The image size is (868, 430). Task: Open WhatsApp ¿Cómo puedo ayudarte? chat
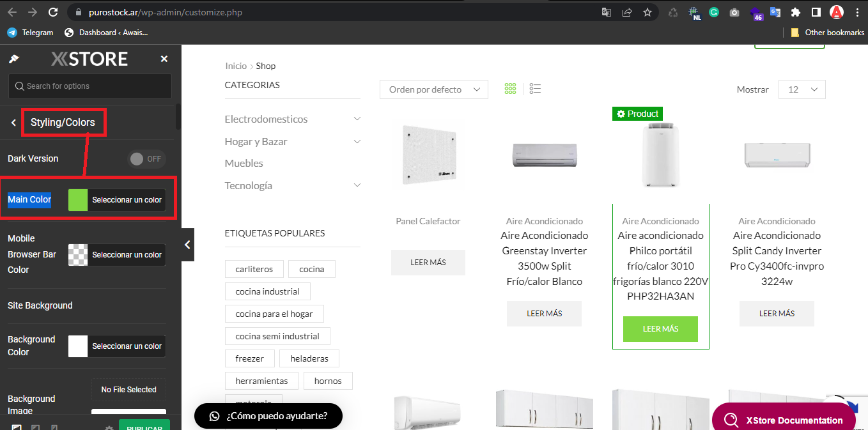coord(268,416)
